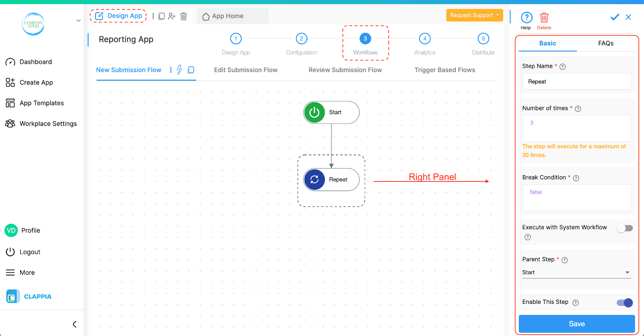Go to step 1 Design App
Screen dimensions: 644x336
click(x=236, y=39)
